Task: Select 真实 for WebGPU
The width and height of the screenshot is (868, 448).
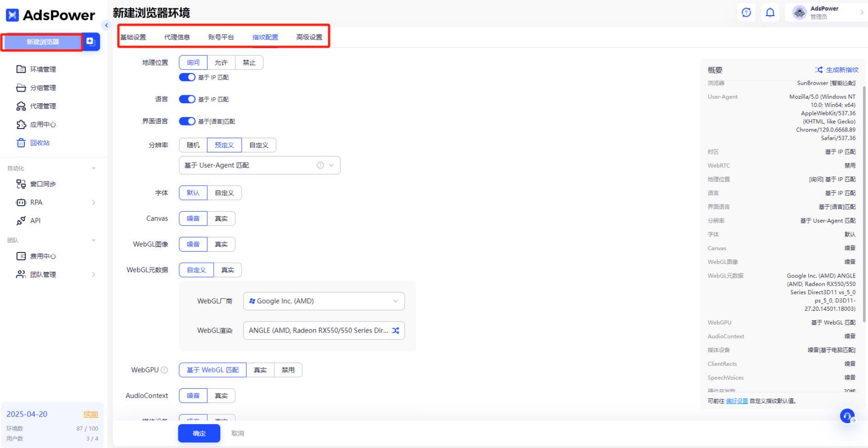Action: [260, 370]
